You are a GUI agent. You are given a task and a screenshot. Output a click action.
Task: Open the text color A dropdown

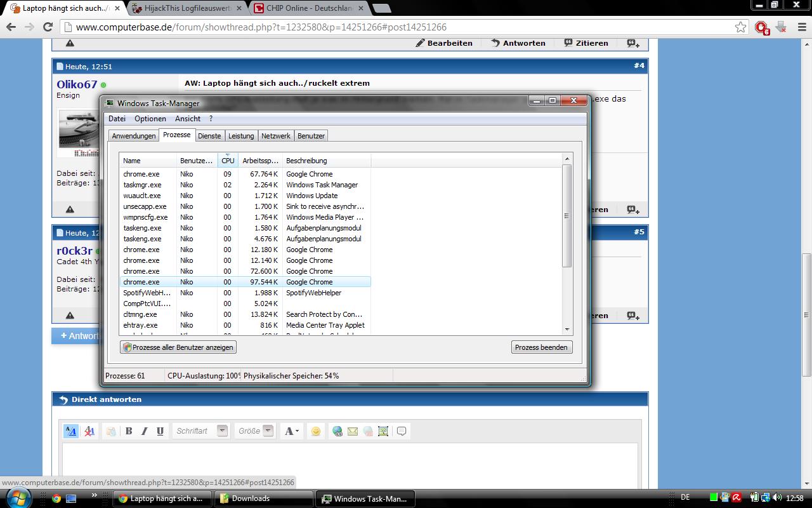coord(291,431)
